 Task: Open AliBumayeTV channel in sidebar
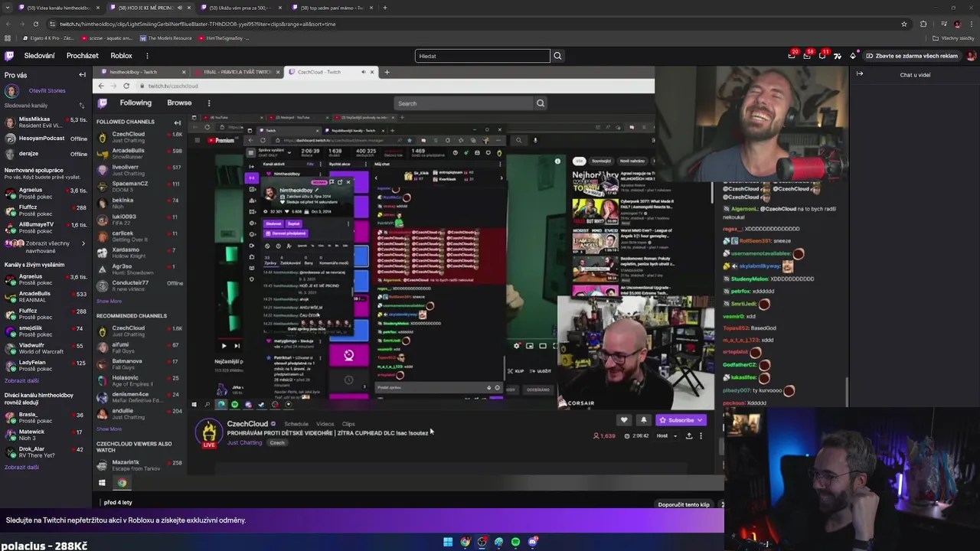pos(46,227)
